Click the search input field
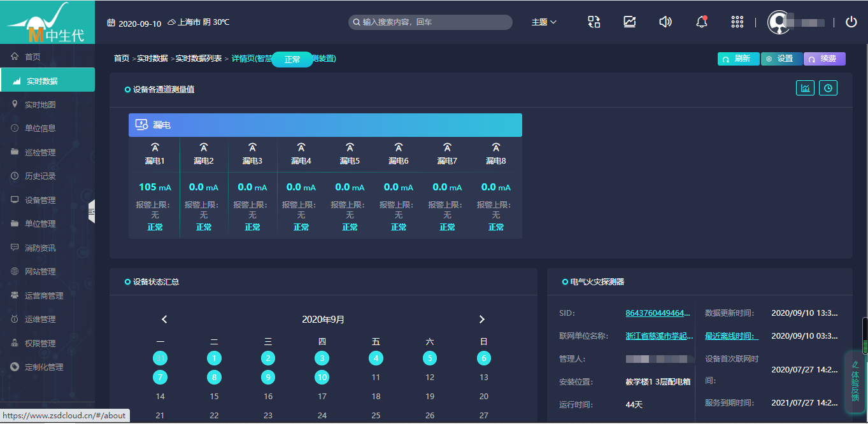This screenshot has height=424, width=868. click(x=433, y=22)
